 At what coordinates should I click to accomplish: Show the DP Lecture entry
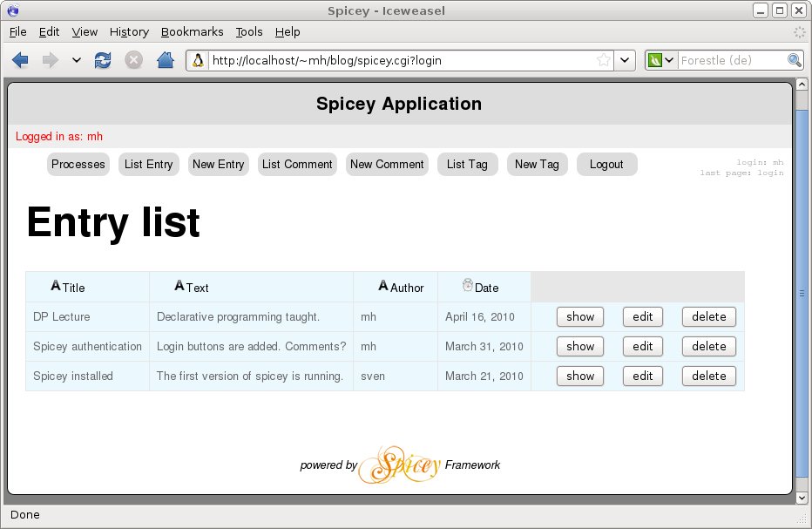pyautogui.click(x=580, y=316)
